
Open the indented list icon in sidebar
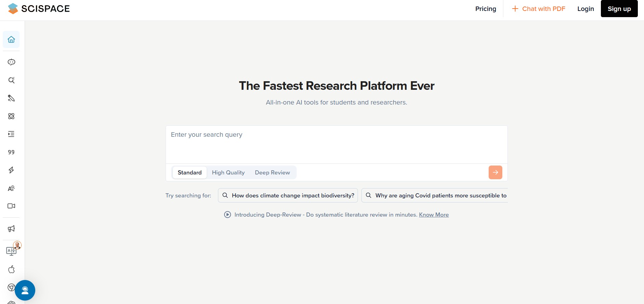click(11, 134)
